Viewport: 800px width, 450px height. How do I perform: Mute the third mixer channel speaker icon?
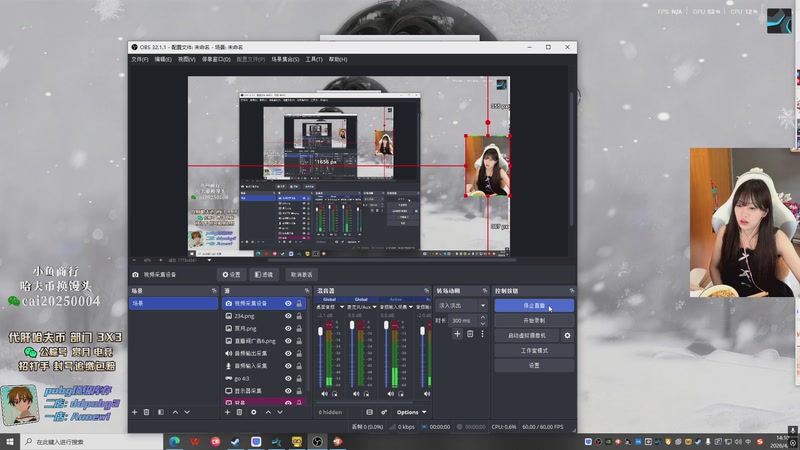tap(391, 394)
